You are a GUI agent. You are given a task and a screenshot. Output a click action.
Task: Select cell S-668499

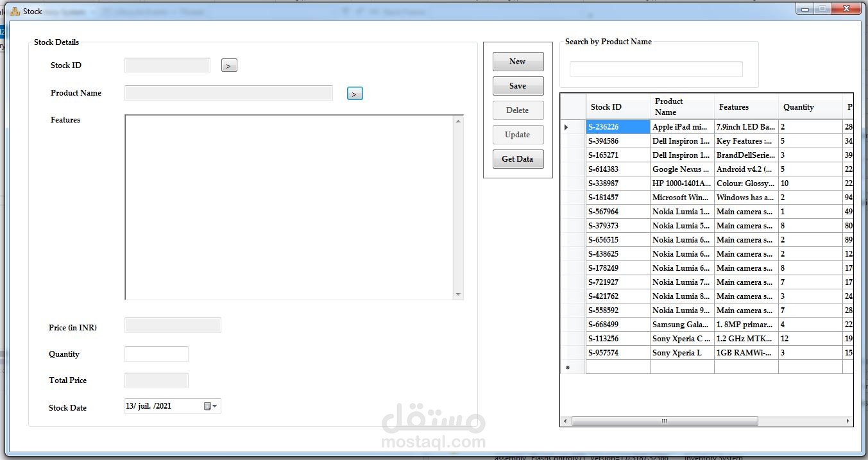(x=618, y=325)
